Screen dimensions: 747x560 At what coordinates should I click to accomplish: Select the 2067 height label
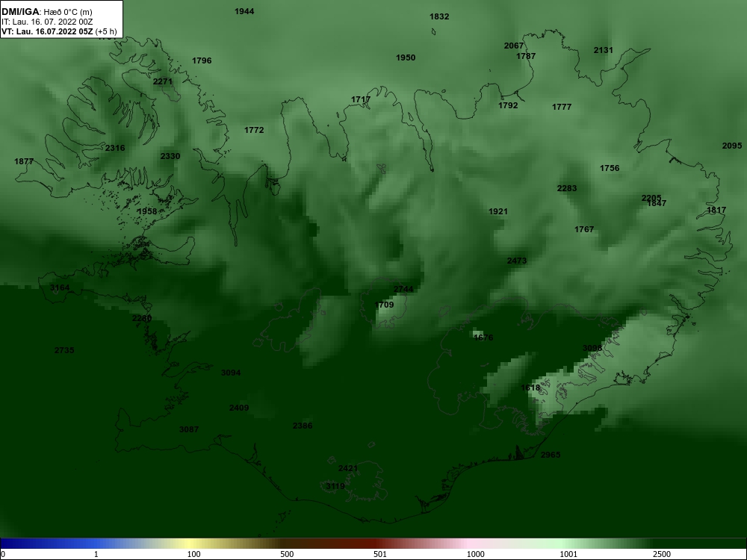pos(514,46)
